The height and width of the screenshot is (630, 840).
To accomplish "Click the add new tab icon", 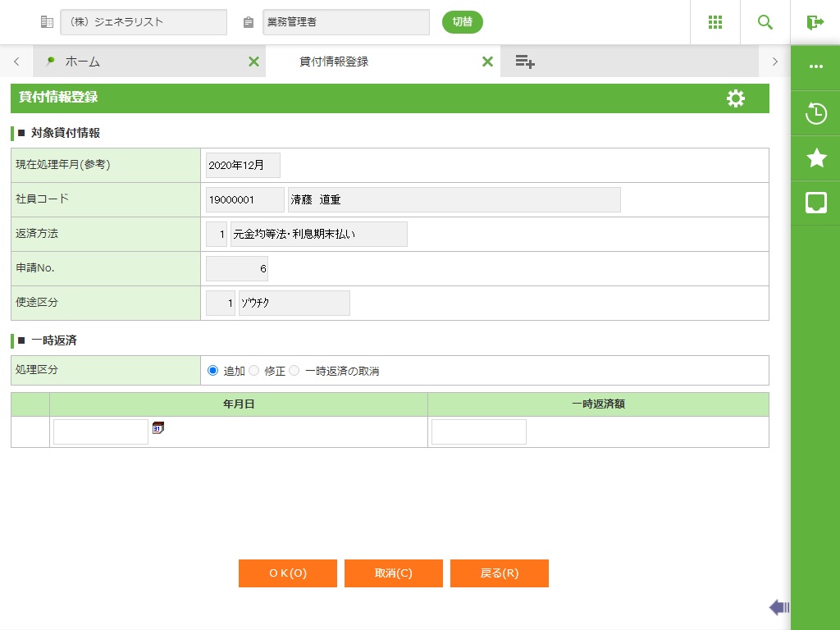I will (x=525, y=62).
